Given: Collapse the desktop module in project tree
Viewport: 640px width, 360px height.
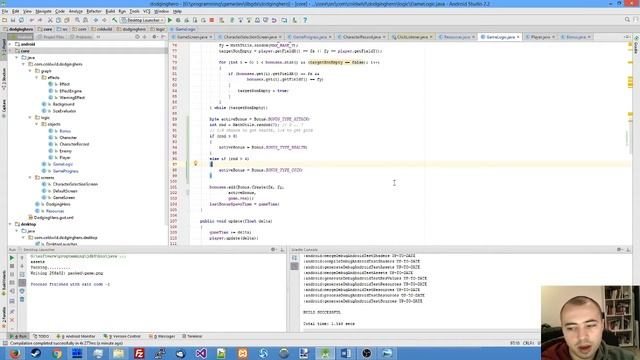Looking at the screenshot, I should pos(10,224).
